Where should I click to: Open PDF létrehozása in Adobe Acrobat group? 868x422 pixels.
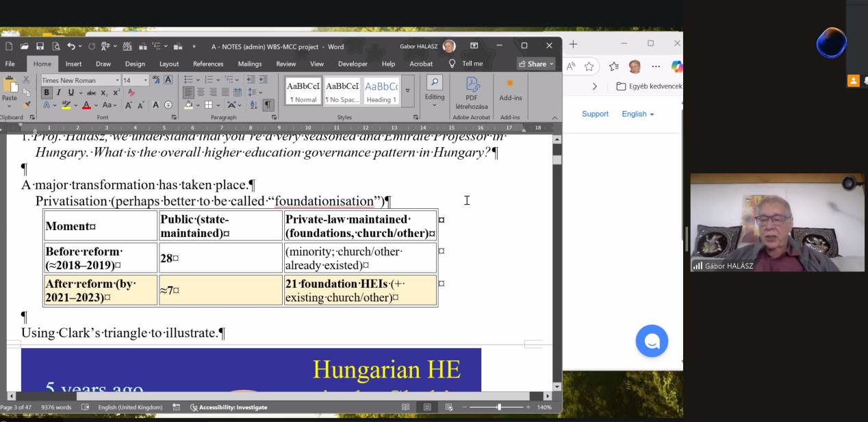(x=472, y=92)
